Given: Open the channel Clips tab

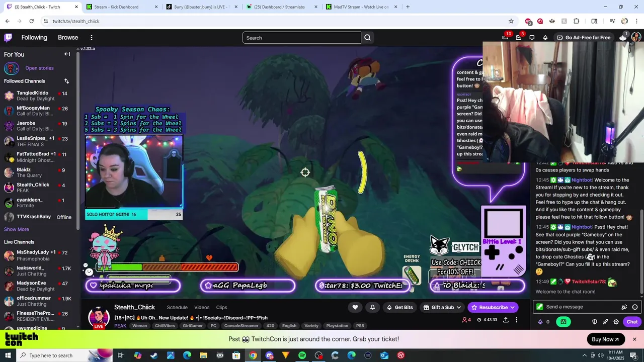Looking at the screenshot, I should click(x=221, y=307).
